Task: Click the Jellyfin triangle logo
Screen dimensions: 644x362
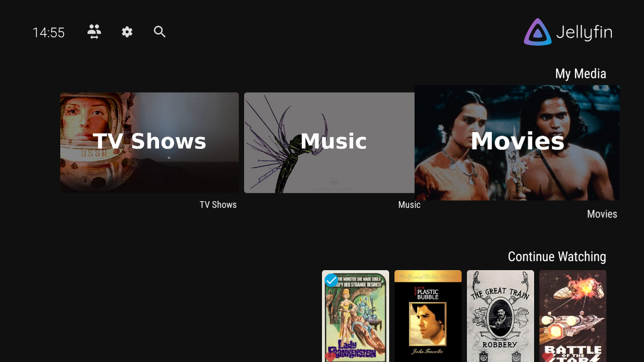Action: 537,33
